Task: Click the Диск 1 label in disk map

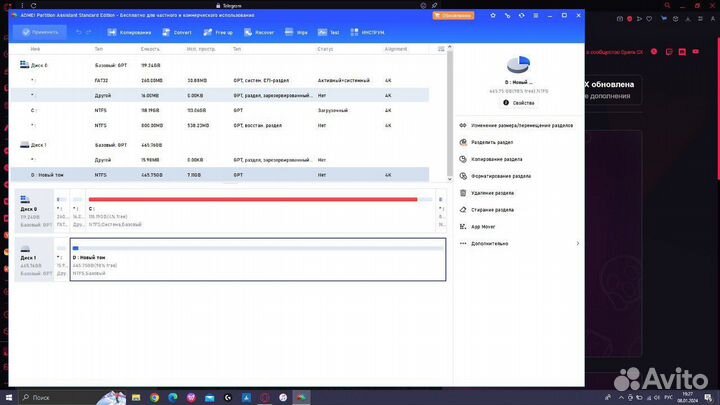Action: 28,258
